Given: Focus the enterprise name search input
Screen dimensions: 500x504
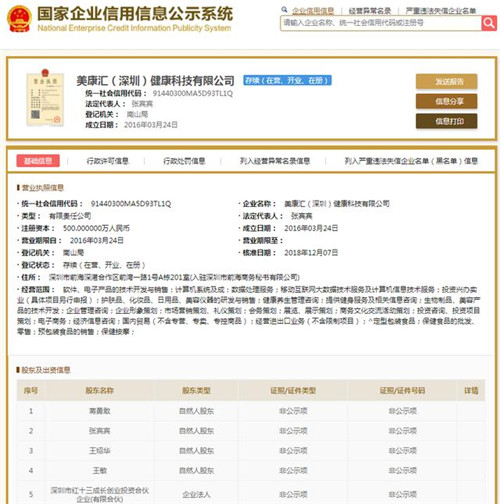Looking at the screenshot, I should point(381,23).
